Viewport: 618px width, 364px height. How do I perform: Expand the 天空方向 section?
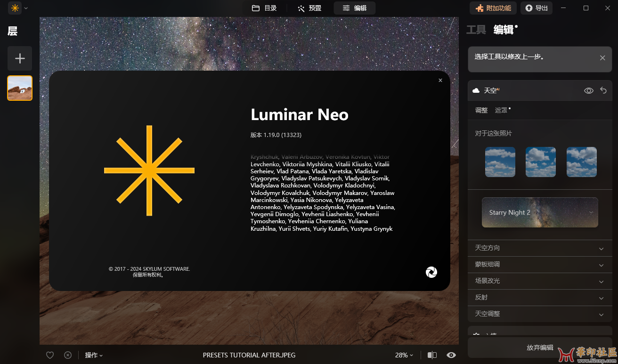pyautogui.click(x=540, y=248)
